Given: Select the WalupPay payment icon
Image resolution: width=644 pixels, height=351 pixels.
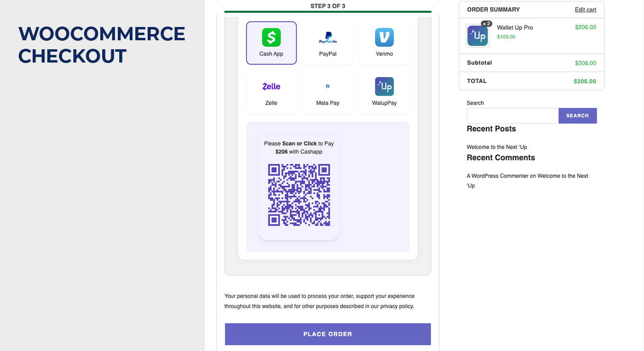Looking at the screenshot, I should coord(384,86).
